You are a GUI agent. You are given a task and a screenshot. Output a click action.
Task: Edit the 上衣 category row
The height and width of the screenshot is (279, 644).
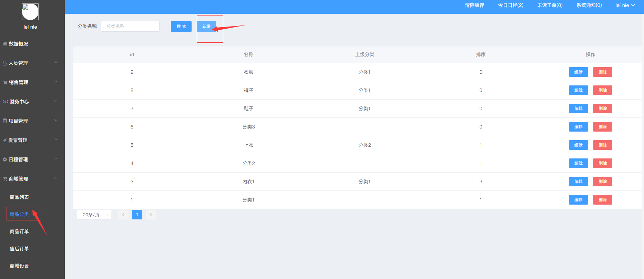579,145
